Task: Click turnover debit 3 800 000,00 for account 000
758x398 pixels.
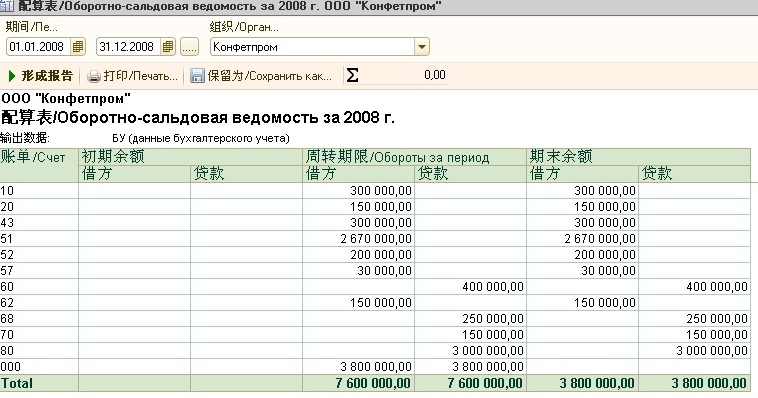Action: click(376, 366)
